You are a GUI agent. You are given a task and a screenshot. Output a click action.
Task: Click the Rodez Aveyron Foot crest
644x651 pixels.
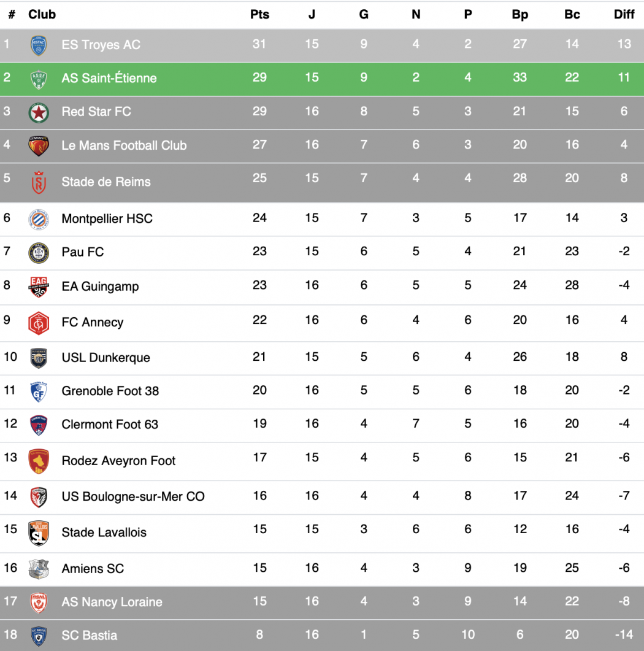[39, 461]
